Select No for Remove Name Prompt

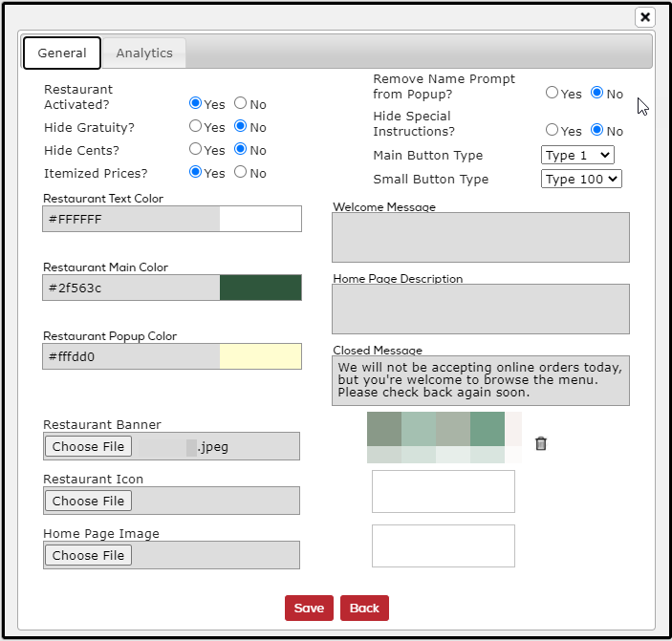[x=597, y=93]
